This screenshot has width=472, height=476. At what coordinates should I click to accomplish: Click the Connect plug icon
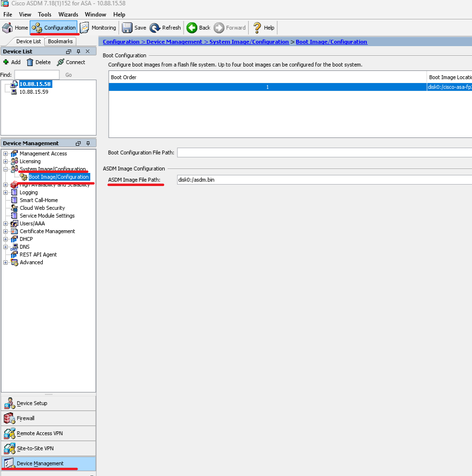pos(60,62)
